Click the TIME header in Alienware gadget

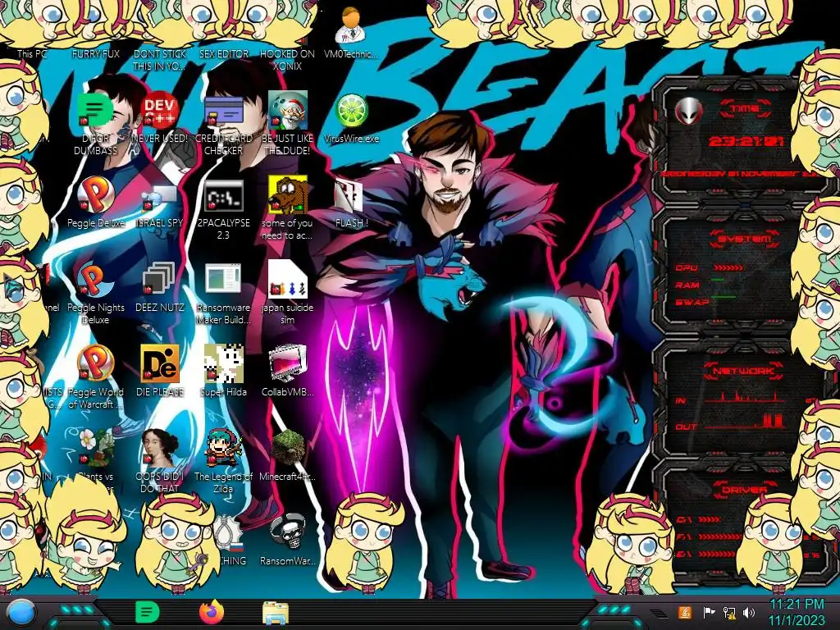(745, 109)
